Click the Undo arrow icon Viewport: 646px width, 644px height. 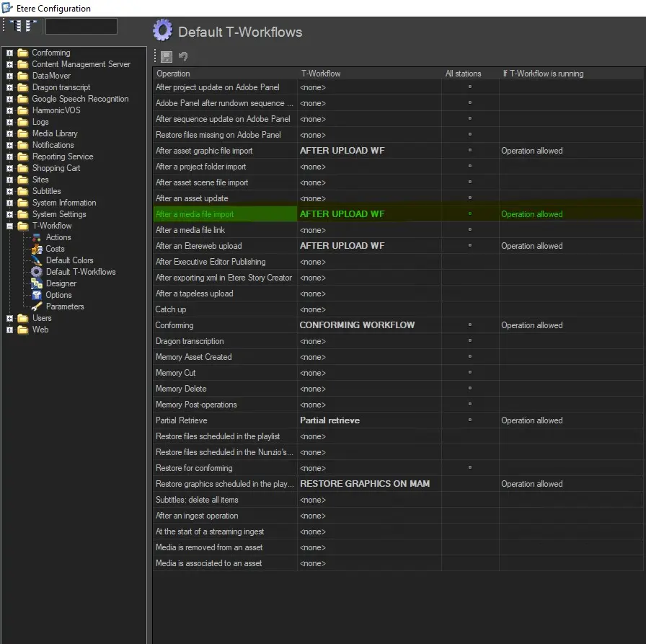point(183,56)
